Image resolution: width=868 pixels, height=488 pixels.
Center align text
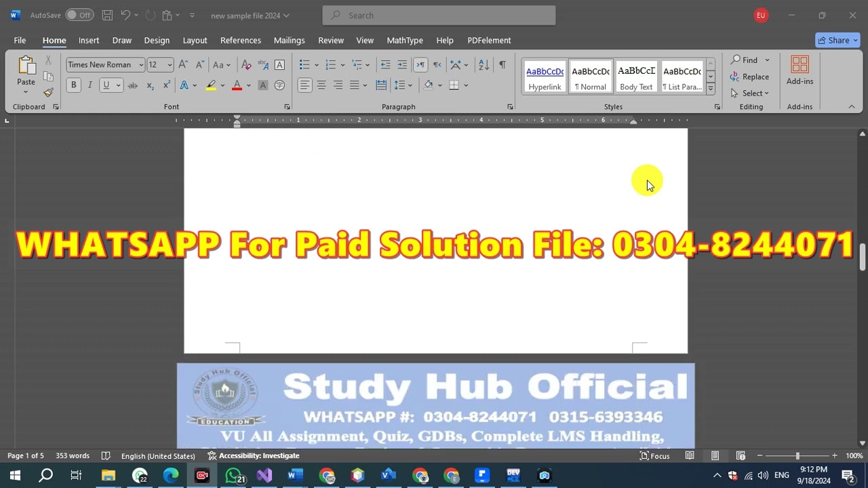click(x=321, y=85)
